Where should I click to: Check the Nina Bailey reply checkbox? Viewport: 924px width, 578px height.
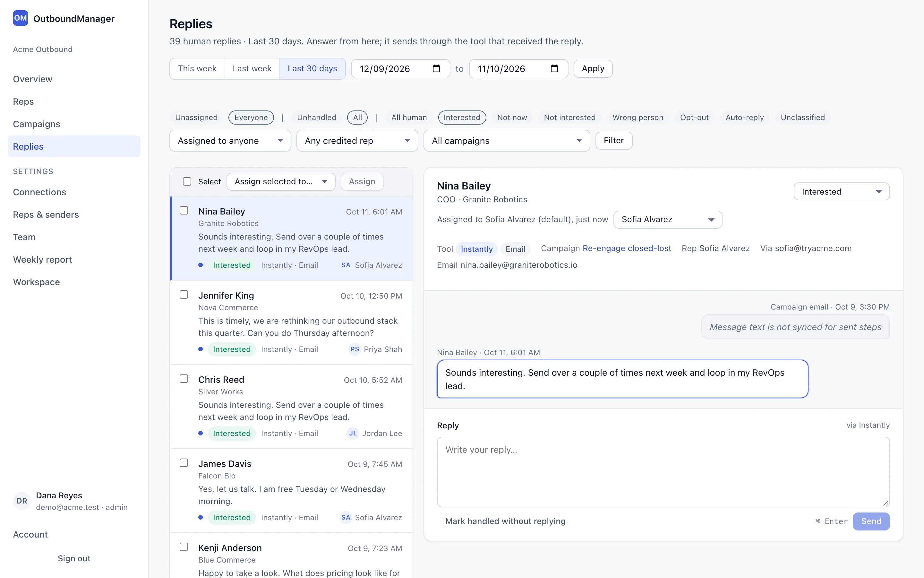click(184, 210)
